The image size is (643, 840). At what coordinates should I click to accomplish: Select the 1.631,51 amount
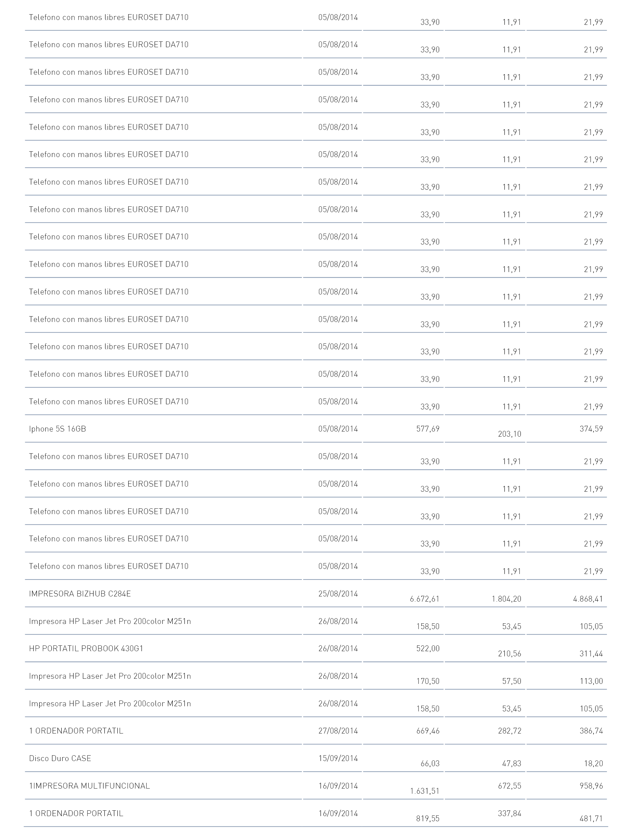tap(424, 791)
